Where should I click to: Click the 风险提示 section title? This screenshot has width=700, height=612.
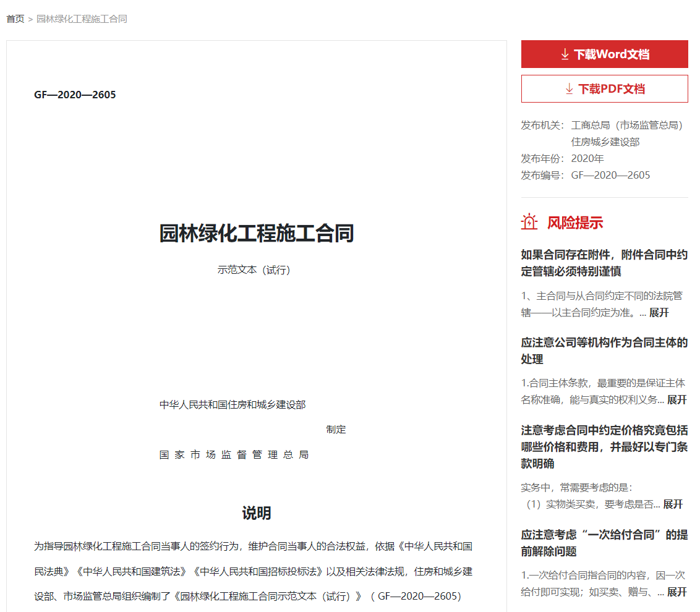click(x=574, y=223)
